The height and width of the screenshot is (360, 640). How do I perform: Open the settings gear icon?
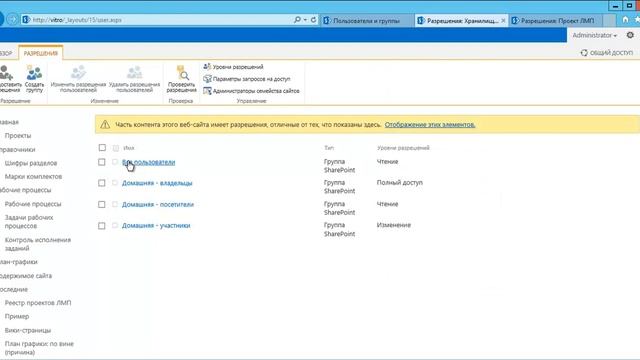tap(630, 35)
